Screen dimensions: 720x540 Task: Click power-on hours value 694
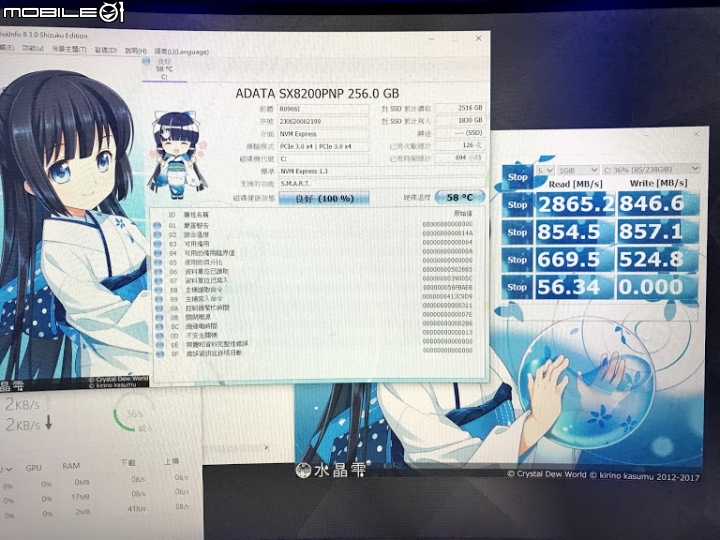coord(460,158)
